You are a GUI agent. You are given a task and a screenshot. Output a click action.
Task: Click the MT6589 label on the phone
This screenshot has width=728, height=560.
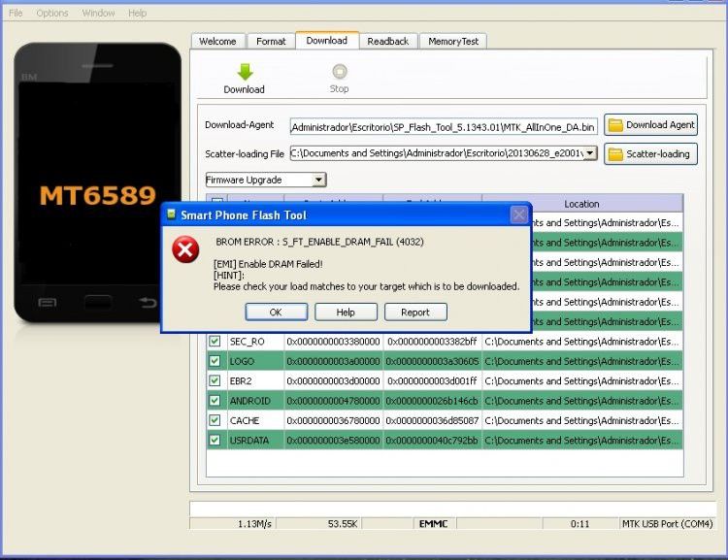coord(98,195)
